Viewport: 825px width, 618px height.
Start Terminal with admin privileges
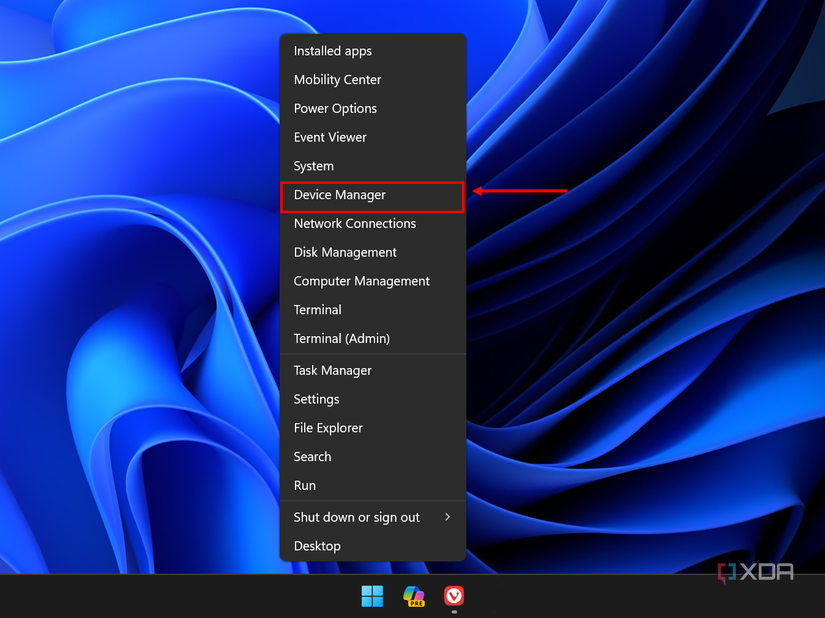pos(340,338)
